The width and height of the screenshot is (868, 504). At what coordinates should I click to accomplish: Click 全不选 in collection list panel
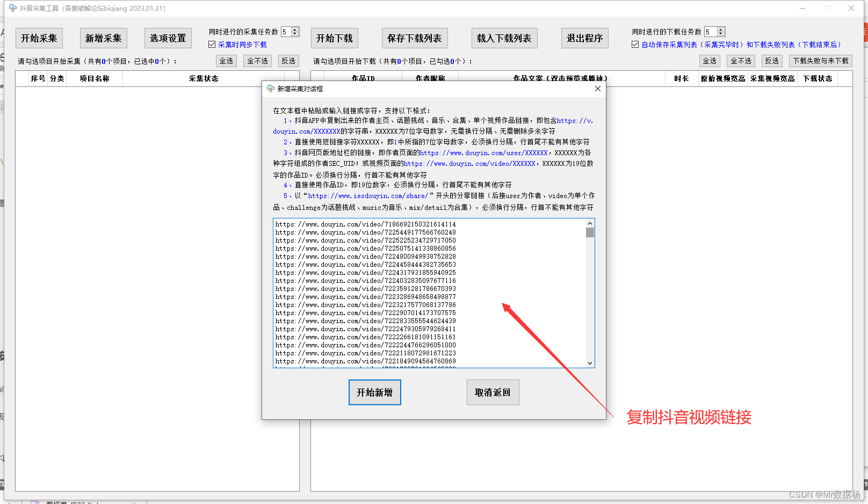pos(258,61)
